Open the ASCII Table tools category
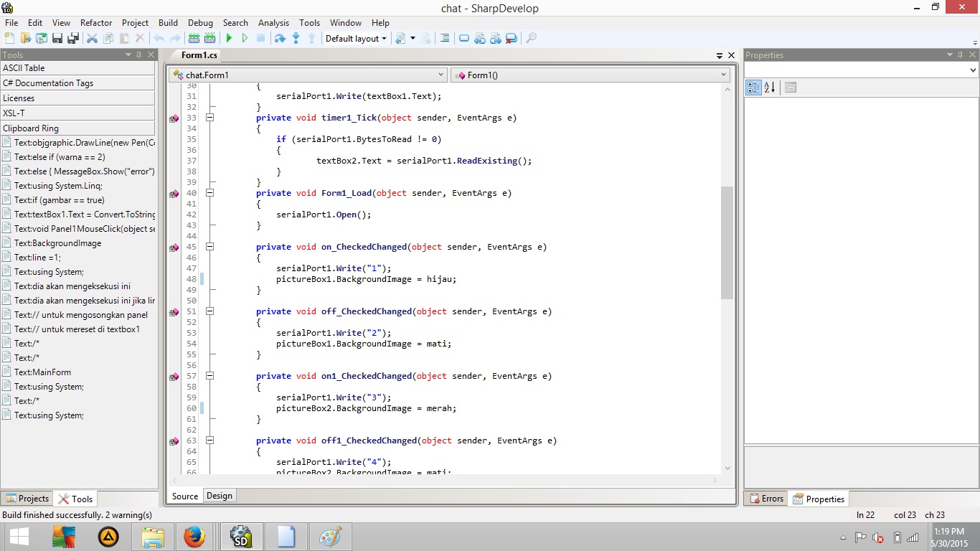The width and height of the screenshot is (980, 551). 77,68
